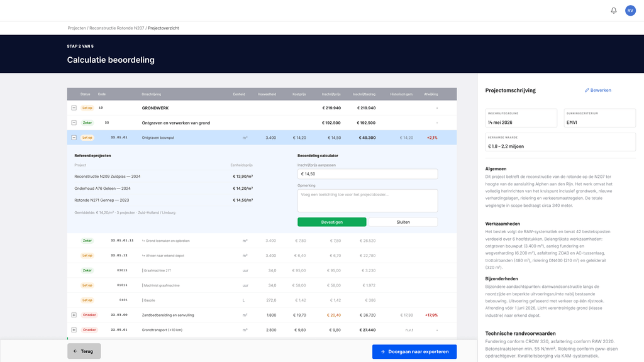Click the Inschrijfbedrag column header
Viewport: 644px width, 362px height.
click(364, 94)
